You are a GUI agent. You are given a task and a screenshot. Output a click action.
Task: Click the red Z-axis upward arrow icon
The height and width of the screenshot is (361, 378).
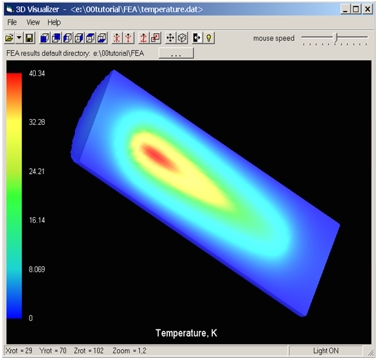(x=143, y=38)
